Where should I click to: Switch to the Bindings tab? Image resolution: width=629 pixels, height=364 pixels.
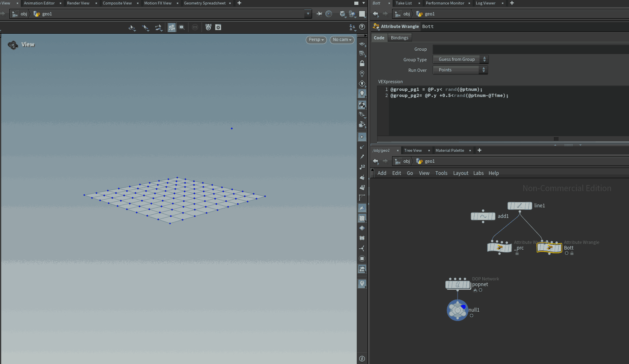(x=399, y=38)
